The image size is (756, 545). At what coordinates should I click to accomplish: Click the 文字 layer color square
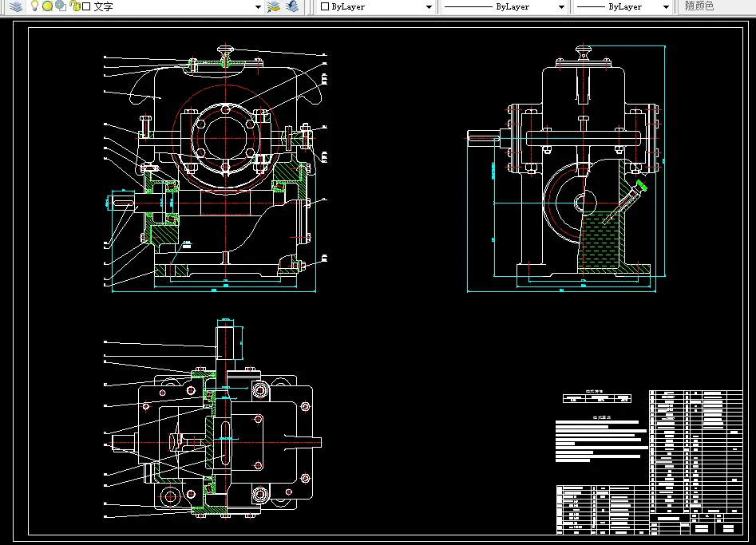point(86,6)
